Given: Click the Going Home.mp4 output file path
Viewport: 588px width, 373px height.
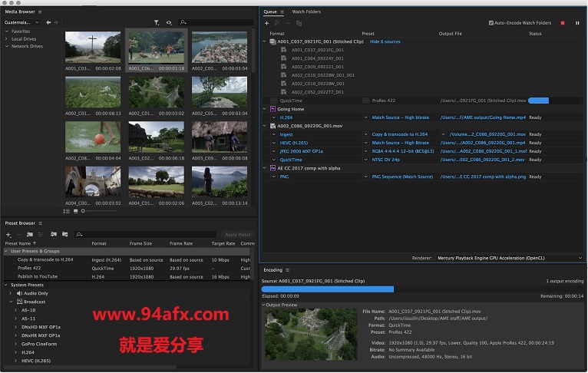Looking at the screenshot, I should coord(483,117).
